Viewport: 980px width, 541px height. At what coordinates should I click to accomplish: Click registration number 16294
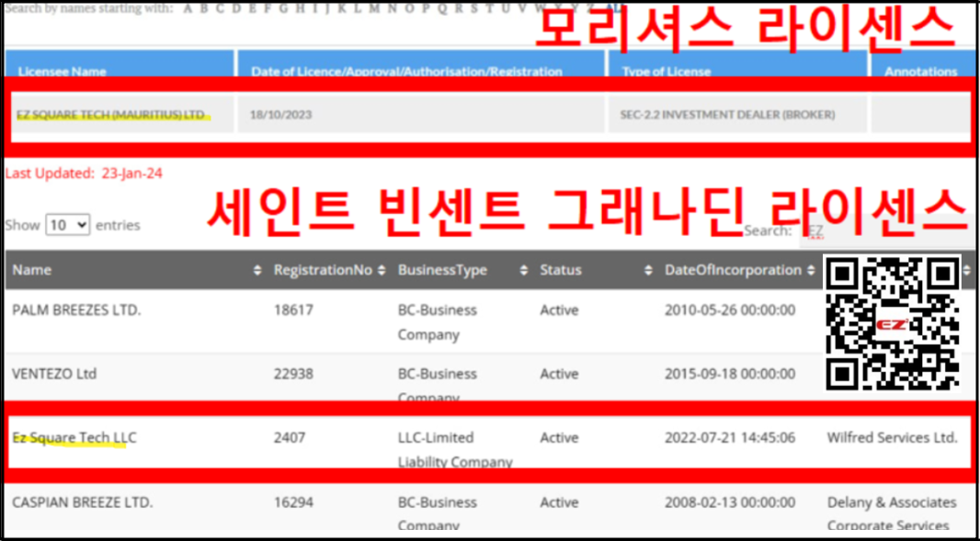point(294,502)
